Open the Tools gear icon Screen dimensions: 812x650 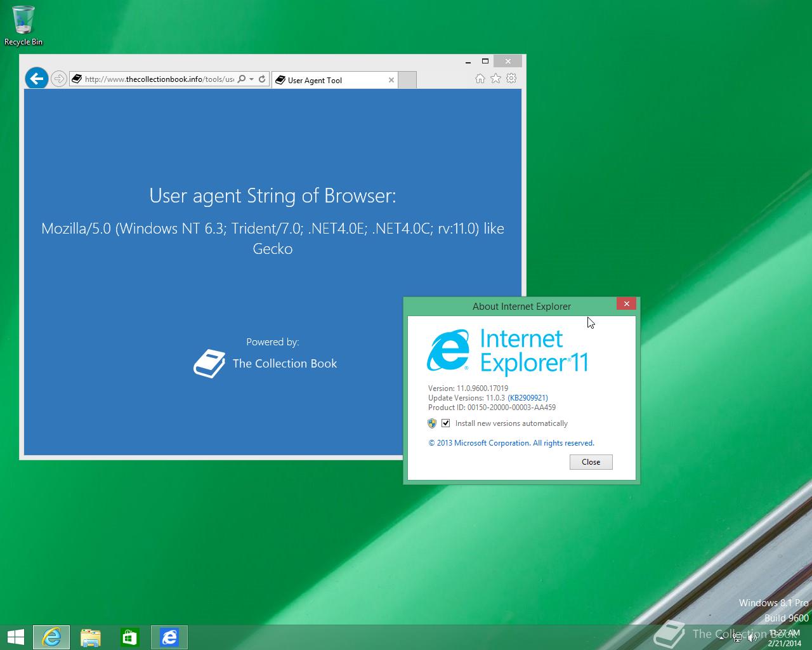pos(511,78)
